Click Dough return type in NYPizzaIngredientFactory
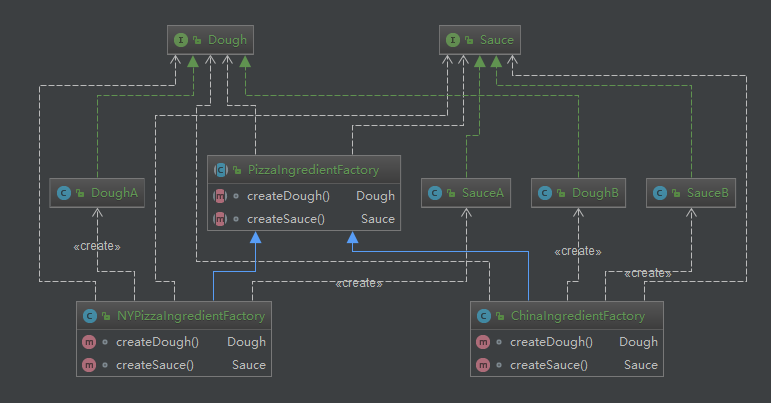Image resolution: width=771 pixels, height=403 pixels. pos(246,342)
